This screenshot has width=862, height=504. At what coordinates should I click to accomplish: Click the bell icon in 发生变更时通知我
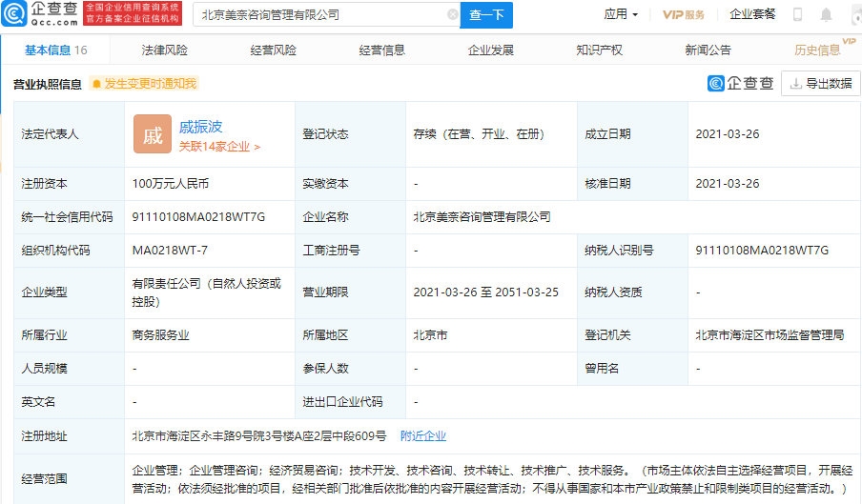pos(96,84)
